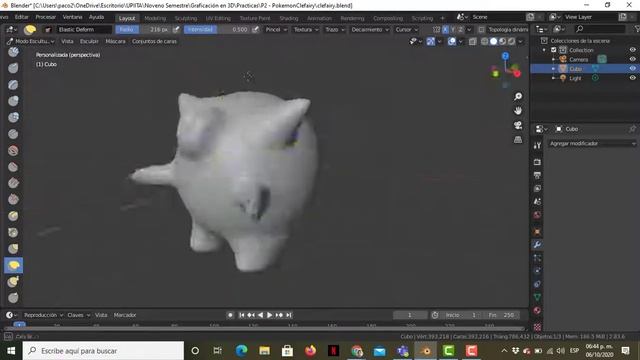Open the Textura dropdown
Viewport: 640px width, 360px height.
[306, 29]
